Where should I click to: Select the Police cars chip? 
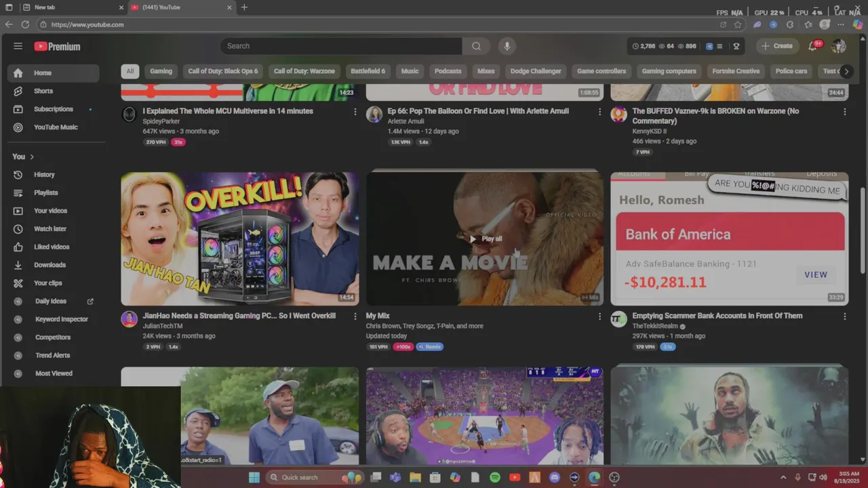pos(791,71)
